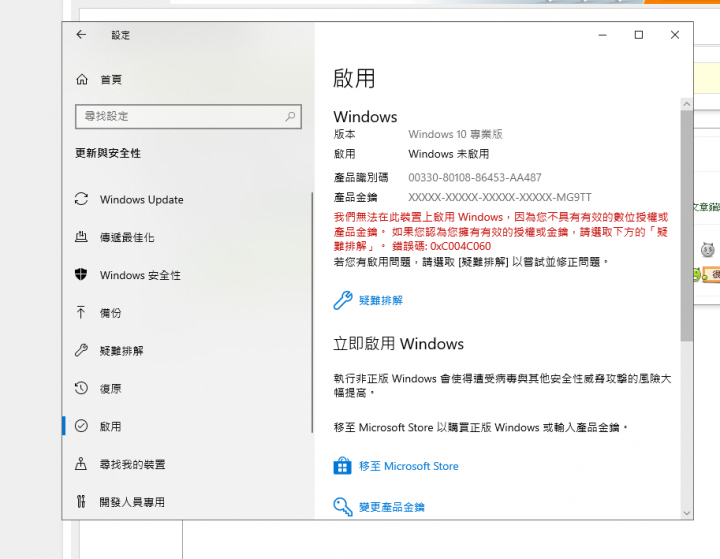Click the scrollbar up arrow
The image size is (720, 559).
686,104
